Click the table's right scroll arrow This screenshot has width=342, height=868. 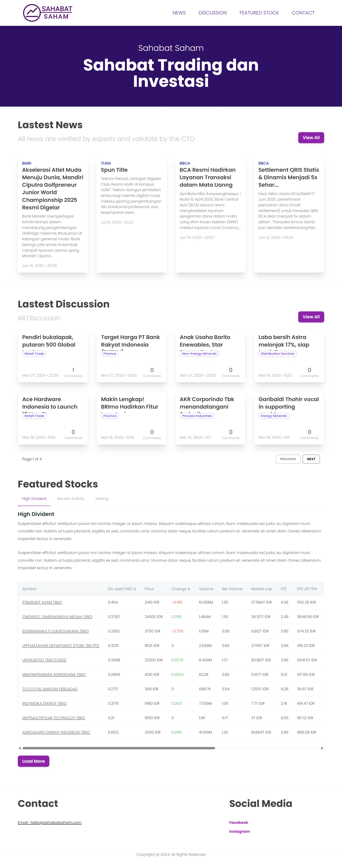(x=322, y=748)
